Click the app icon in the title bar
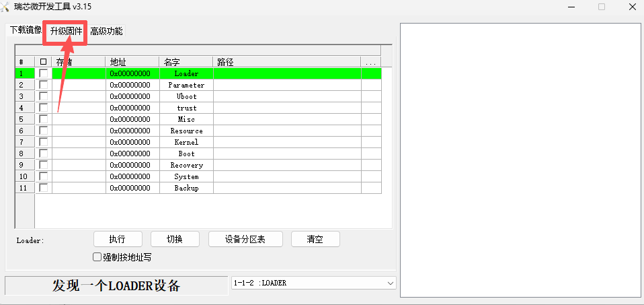The width and height of the screenshot is (644, 305). coord(7,7)
